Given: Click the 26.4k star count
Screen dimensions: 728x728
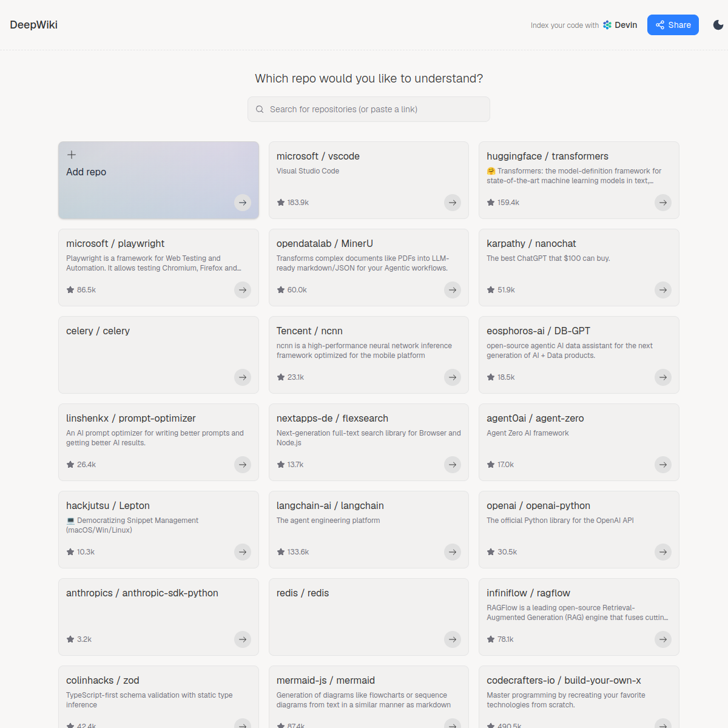Looking at the screenshot, I should [x=87, y=465].
